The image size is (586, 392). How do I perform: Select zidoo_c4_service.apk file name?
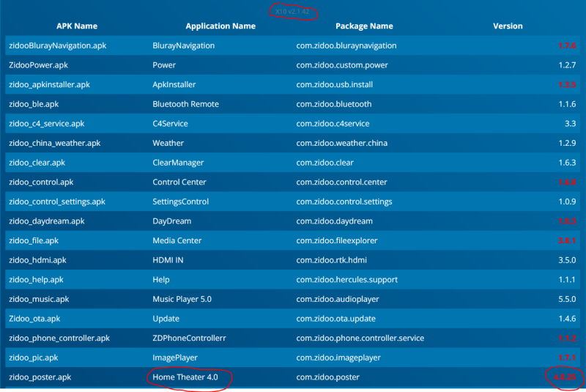[x=47, y=124]
